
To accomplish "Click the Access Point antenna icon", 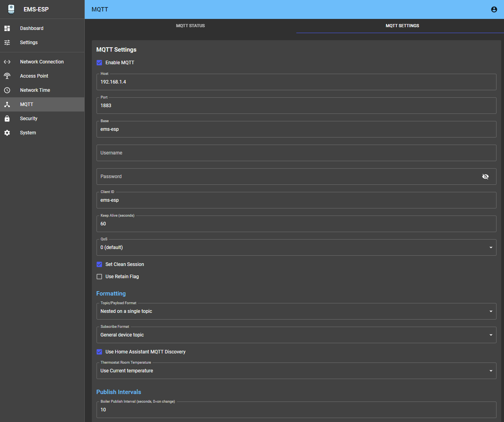I will coord(7,76).
